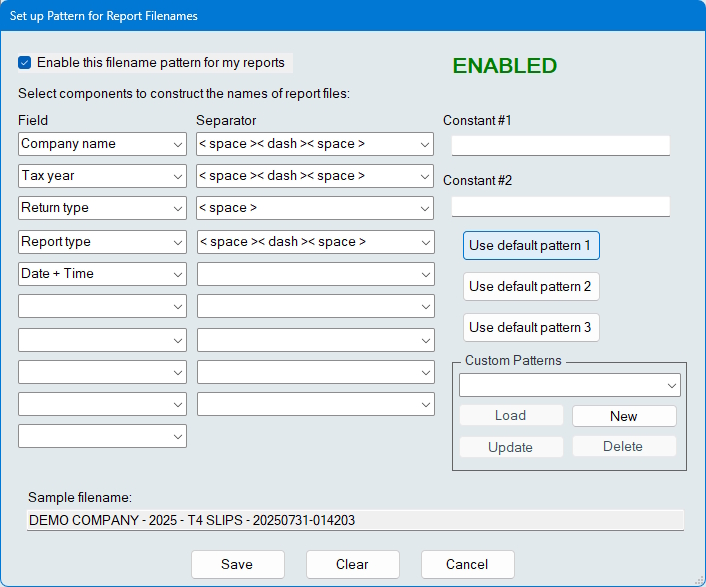Viewport: 706px width, 587px height.
Task: Uncheck Enable this filename pattern checkbox
Action: coord(25,63)
